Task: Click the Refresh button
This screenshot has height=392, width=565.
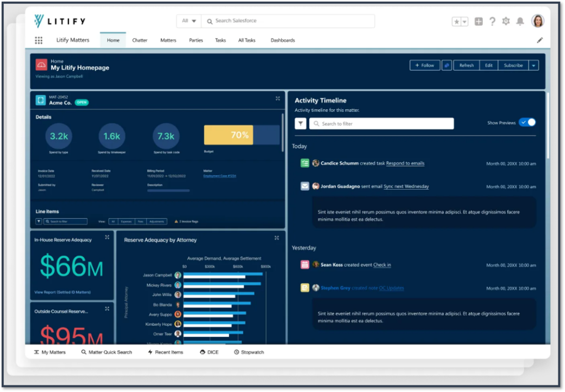Action: 466,65
